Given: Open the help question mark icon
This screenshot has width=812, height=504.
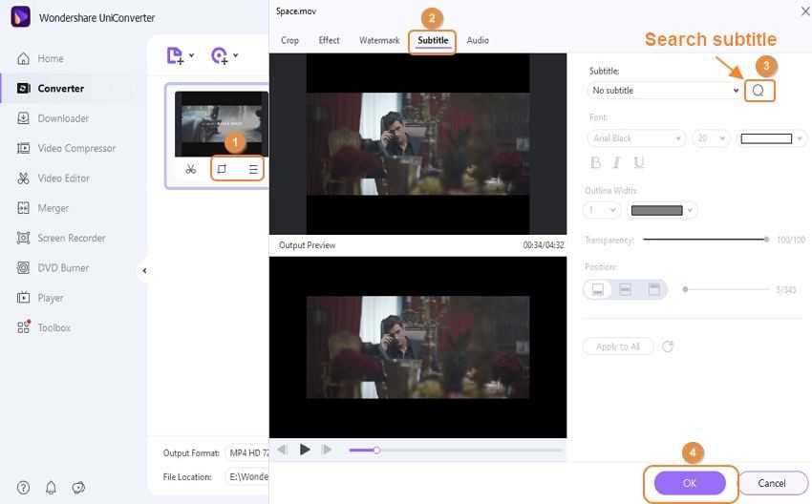Looking at the screenshot, I should click(23, 488).
